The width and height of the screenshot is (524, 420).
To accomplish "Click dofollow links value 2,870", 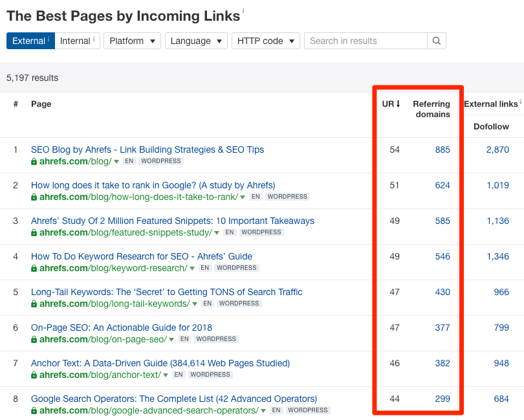I will [497, 149].
